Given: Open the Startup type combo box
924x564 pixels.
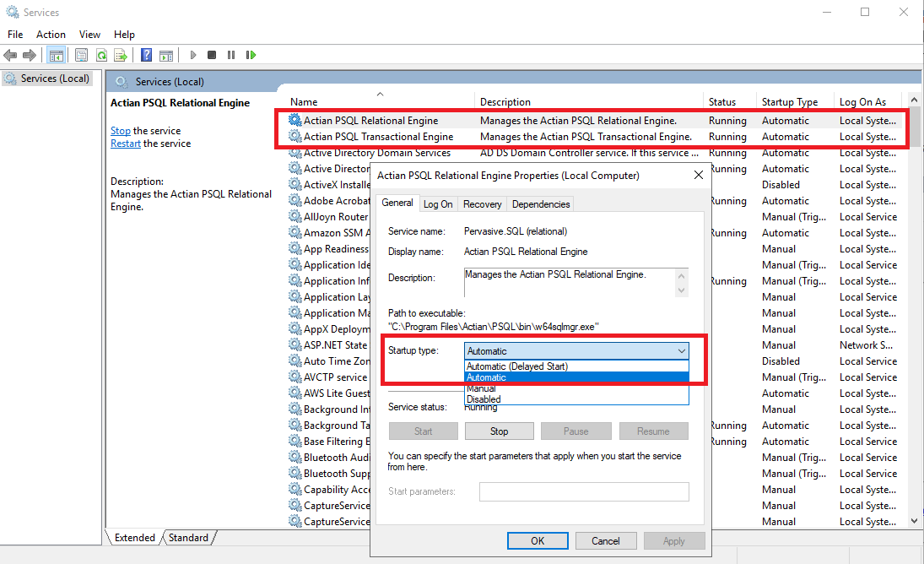Looking at the screenshot, I should [x=576, y=350].
